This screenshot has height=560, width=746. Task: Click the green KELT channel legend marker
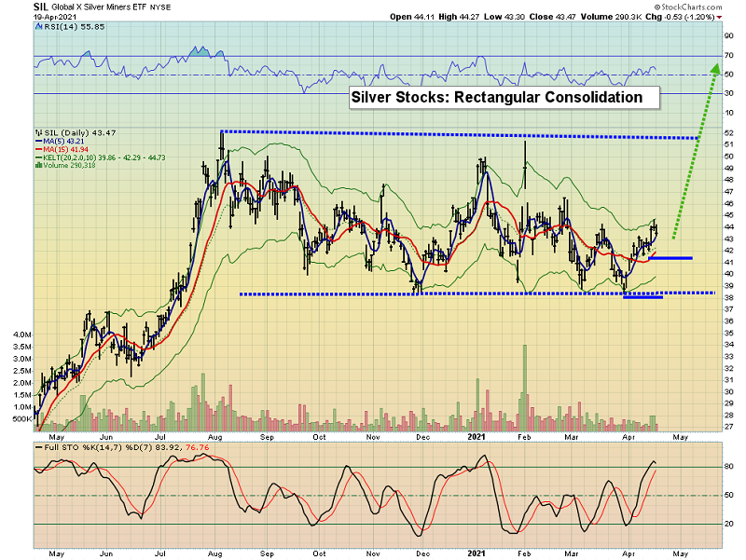point(37,158)
